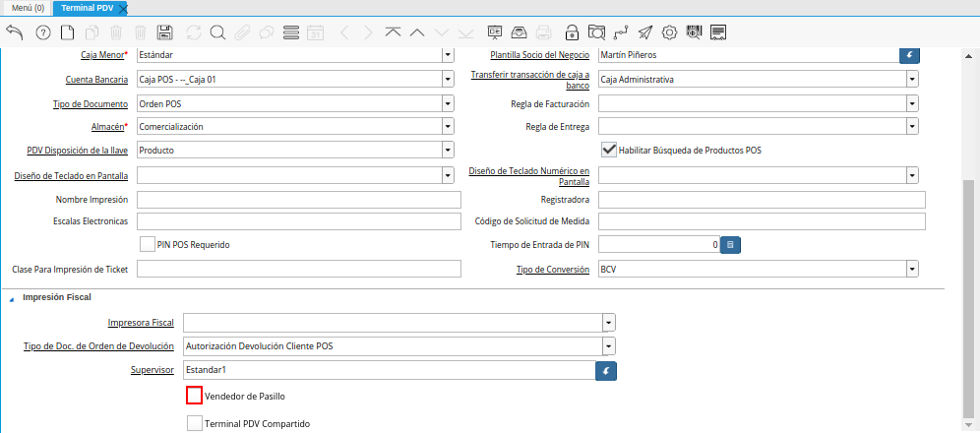Viewport: 980px width, 433px height.
Task: Open Diseño de Teclado en Pantalla dropdown
Action: (x=448, y=175)
